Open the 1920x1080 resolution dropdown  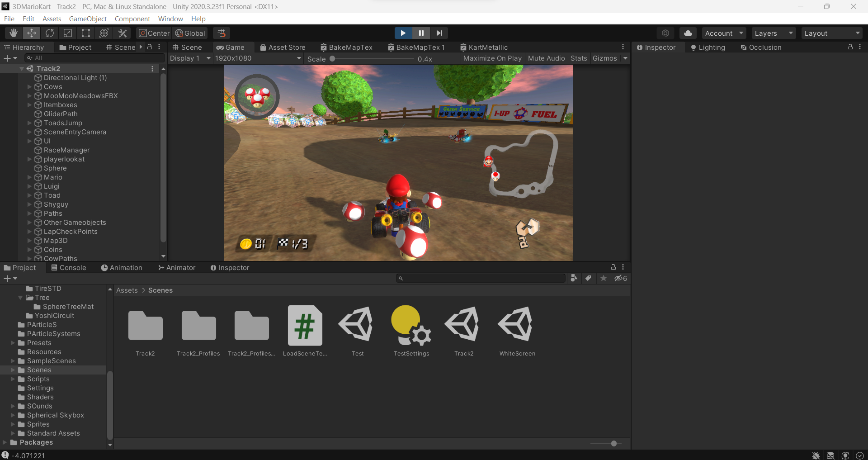[258, 58]
